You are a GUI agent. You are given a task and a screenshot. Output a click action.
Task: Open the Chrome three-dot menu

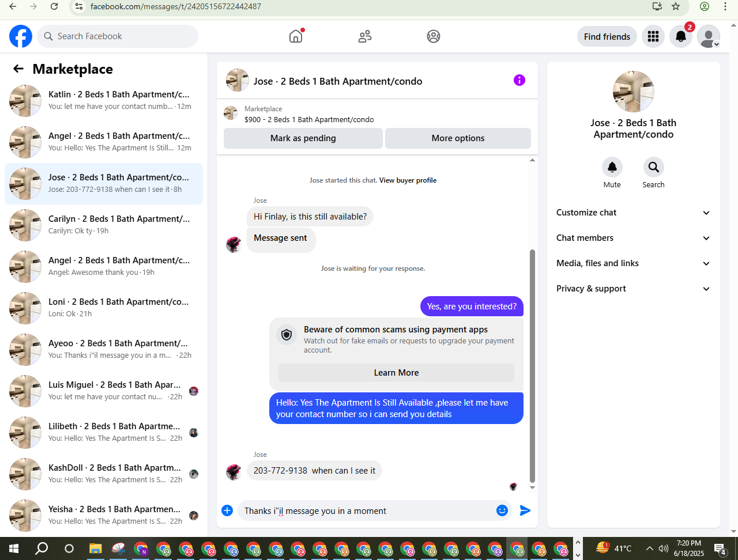point(725,6)
